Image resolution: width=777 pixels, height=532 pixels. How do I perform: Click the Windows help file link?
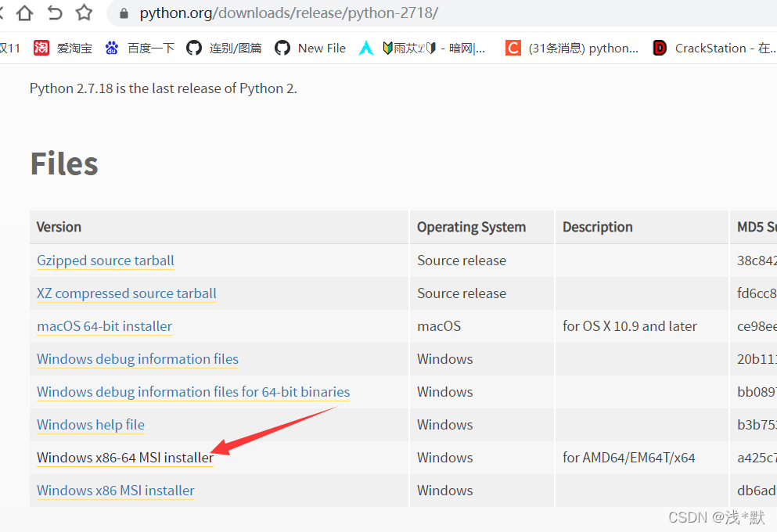pos(91,425)
